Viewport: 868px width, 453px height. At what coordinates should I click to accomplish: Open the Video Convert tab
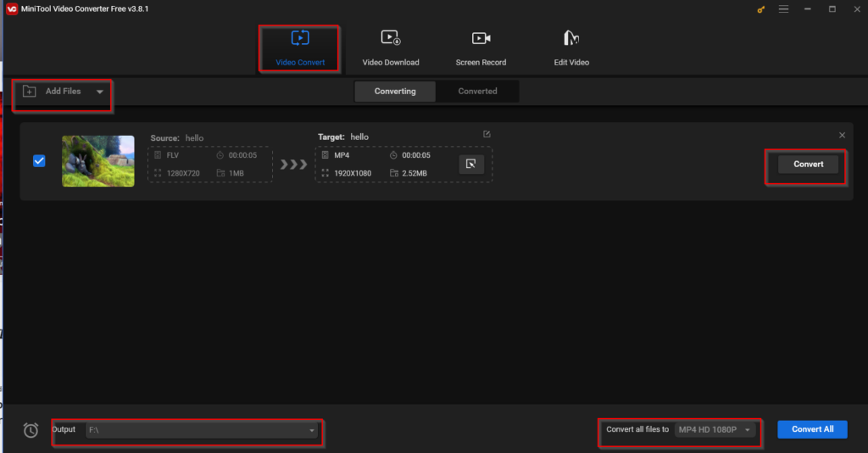[x=300, y=48]
